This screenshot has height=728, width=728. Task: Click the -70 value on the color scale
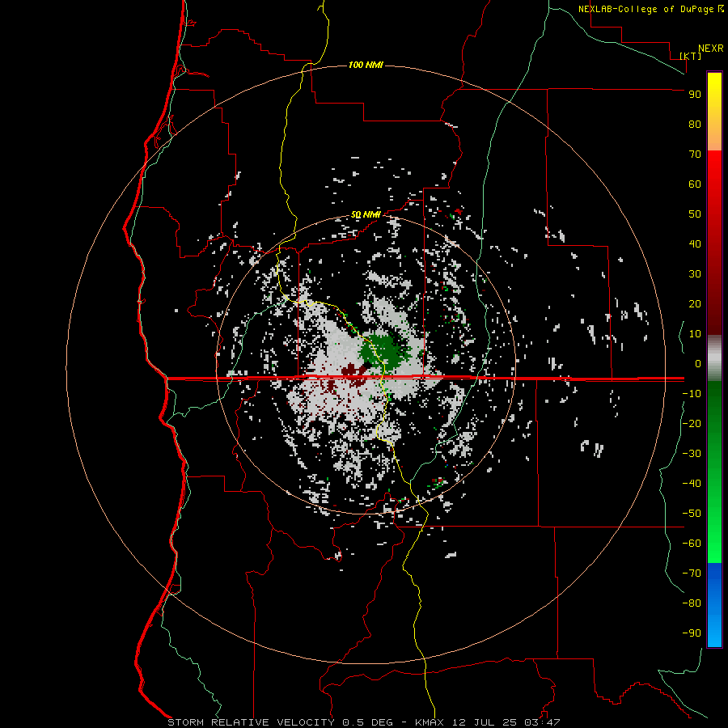[x=692, y=574]
